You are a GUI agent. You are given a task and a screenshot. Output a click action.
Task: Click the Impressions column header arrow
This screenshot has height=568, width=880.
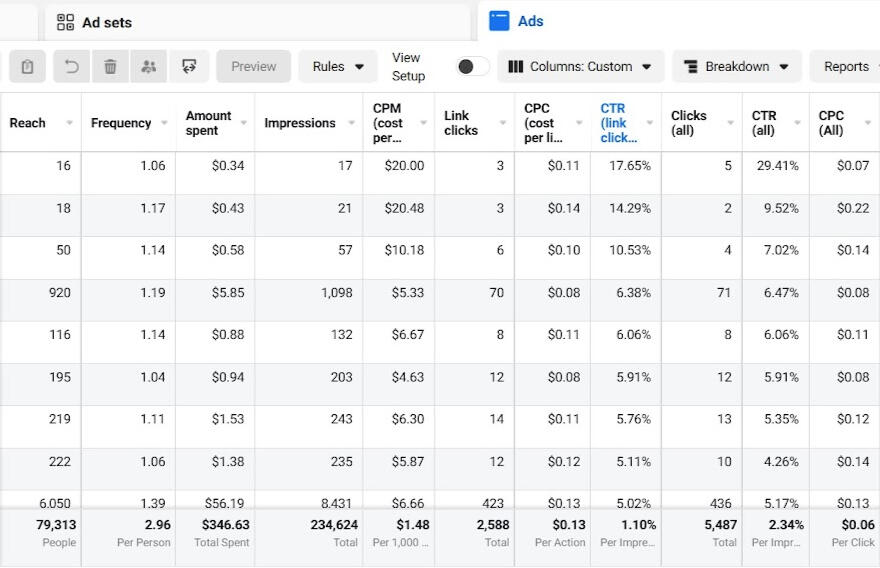point(349,123)
